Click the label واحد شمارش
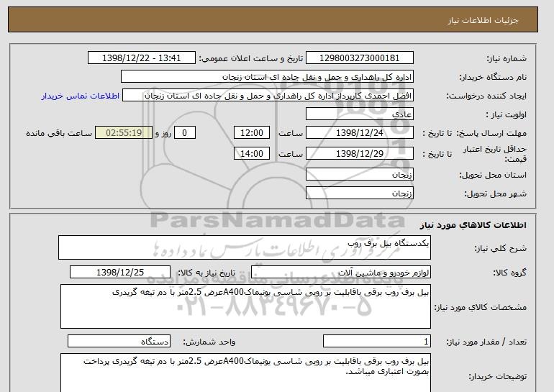Screen dimensions: 554x392 click(x=209, y=342)
